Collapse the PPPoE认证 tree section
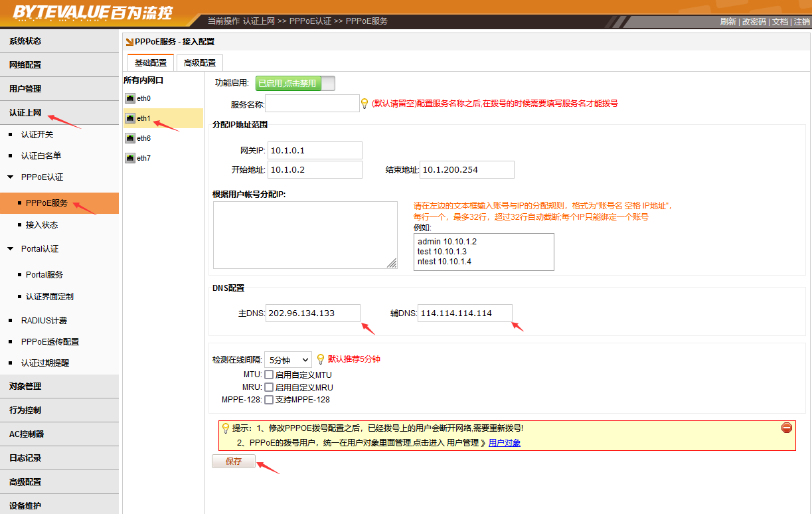Viewport: 812px width, 514px height. pyautogui.click(x=11, y=177)
